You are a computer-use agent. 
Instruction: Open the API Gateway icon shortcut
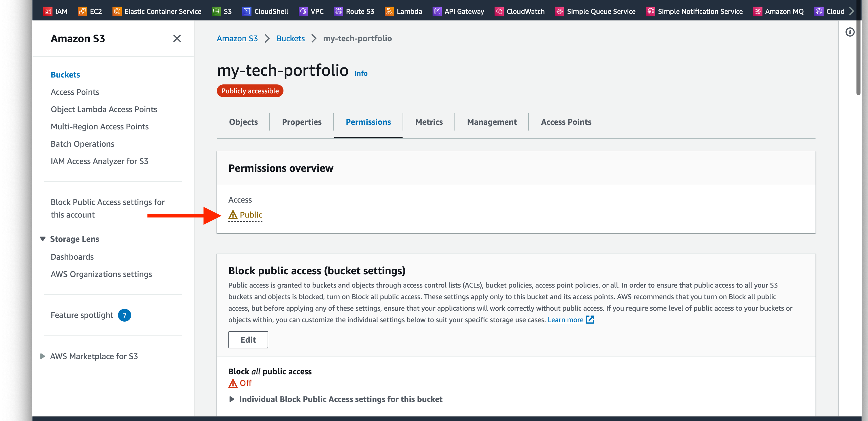pos(437,11)
